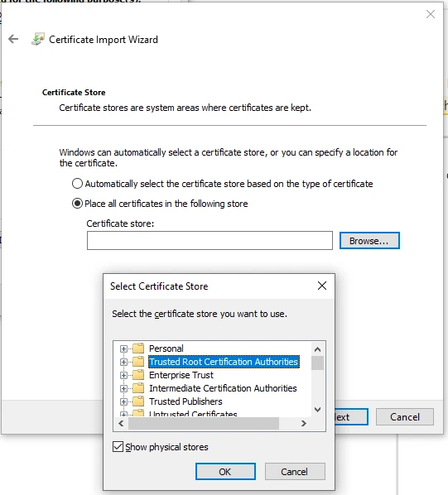Viewport: 448px width, 495px height.
Task: Click Intermediate Certification Authorities folder icon
Action: coord(138,388)
